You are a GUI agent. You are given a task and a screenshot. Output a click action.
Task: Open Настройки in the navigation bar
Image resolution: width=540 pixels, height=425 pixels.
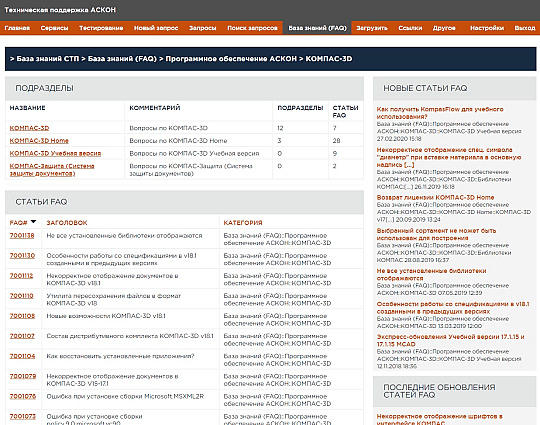pos(487,28)
